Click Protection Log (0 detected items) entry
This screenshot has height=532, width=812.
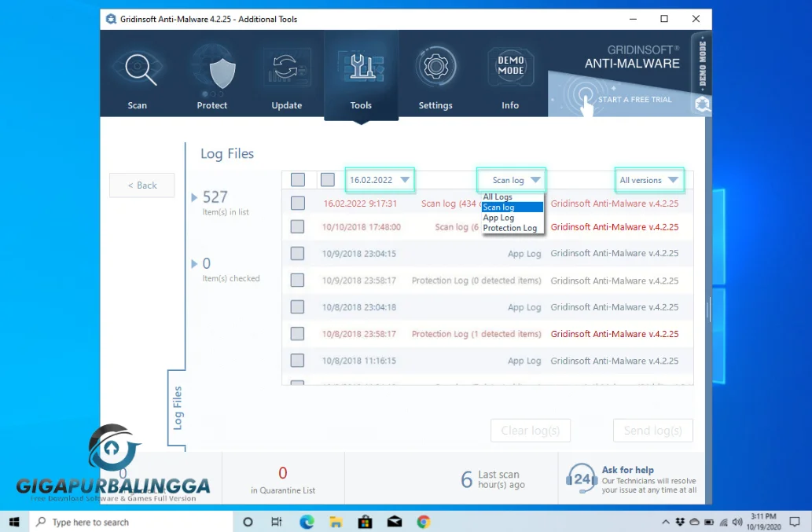point(476,281)
